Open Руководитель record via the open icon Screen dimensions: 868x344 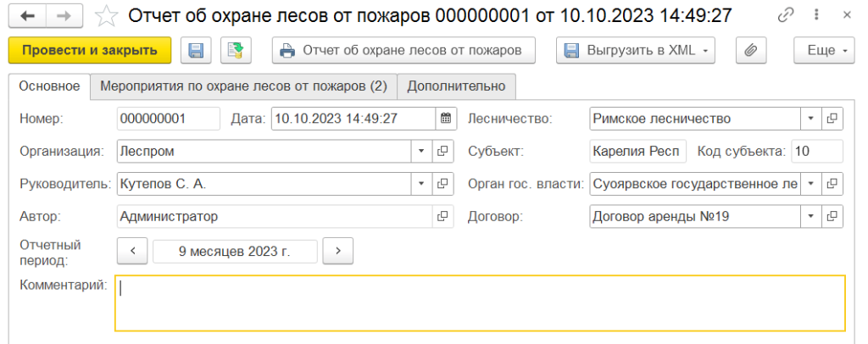coord(442,184)
